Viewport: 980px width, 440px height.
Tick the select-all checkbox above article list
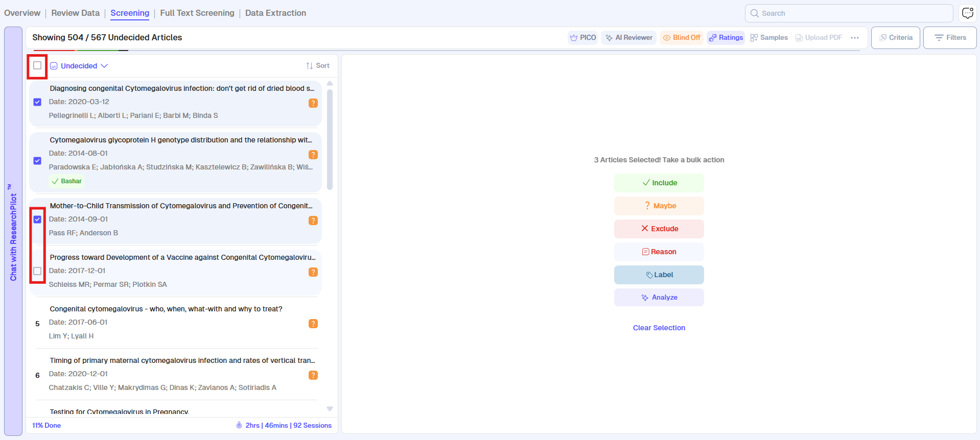click(37, 65)
